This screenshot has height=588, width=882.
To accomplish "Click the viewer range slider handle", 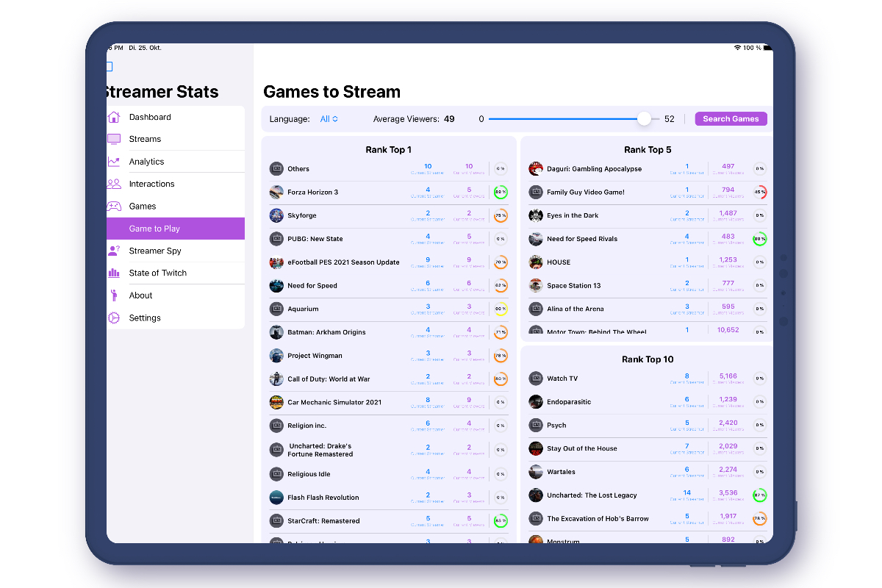I will tap(645, 118).
